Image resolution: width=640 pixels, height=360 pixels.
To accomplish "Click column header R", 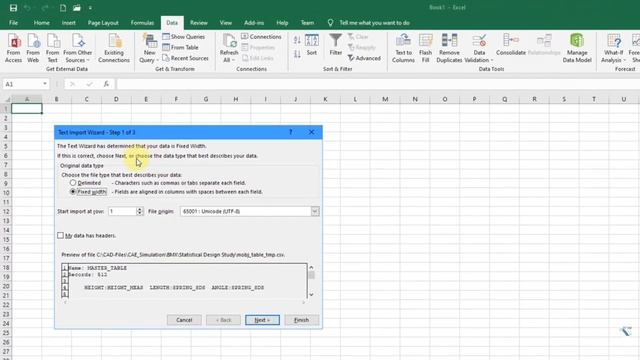I will tap(534, 99).
